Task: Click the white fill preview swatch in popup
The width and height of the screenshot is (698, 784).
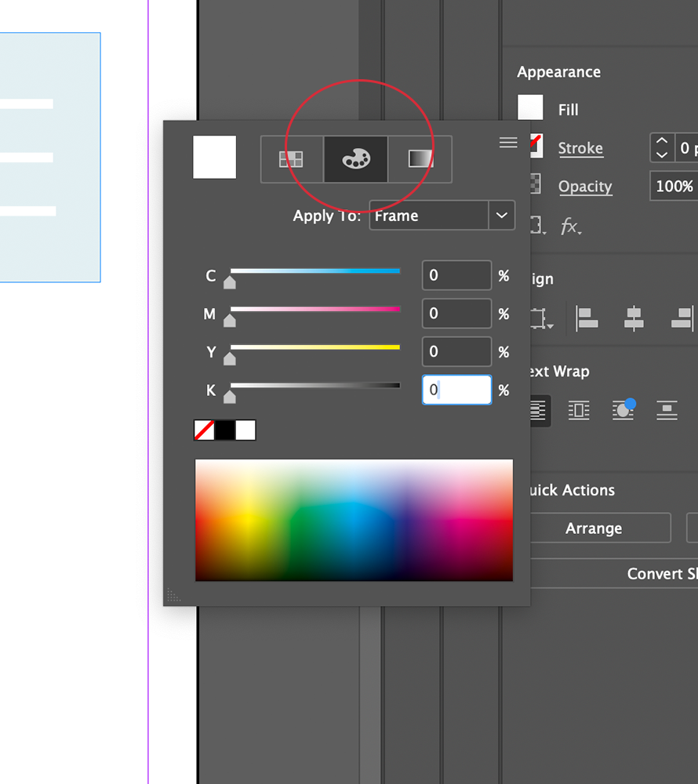Action: 215,157
